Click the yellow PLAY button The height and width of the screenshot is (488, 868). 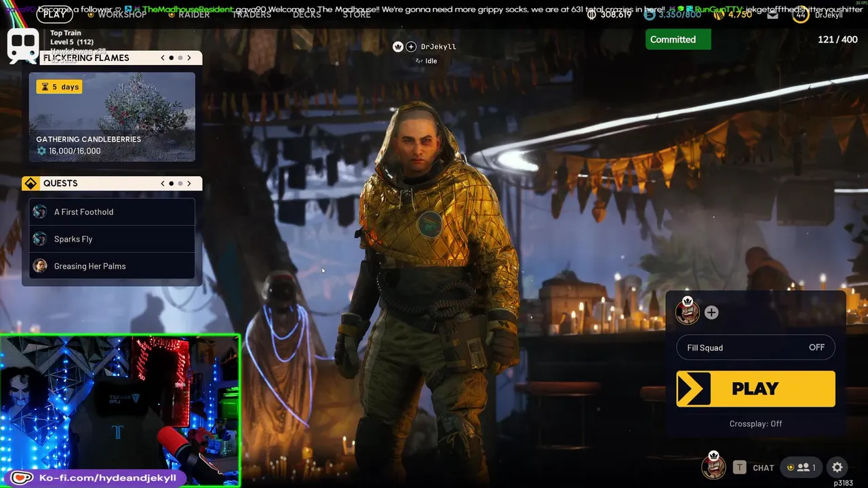click(755, 388)
